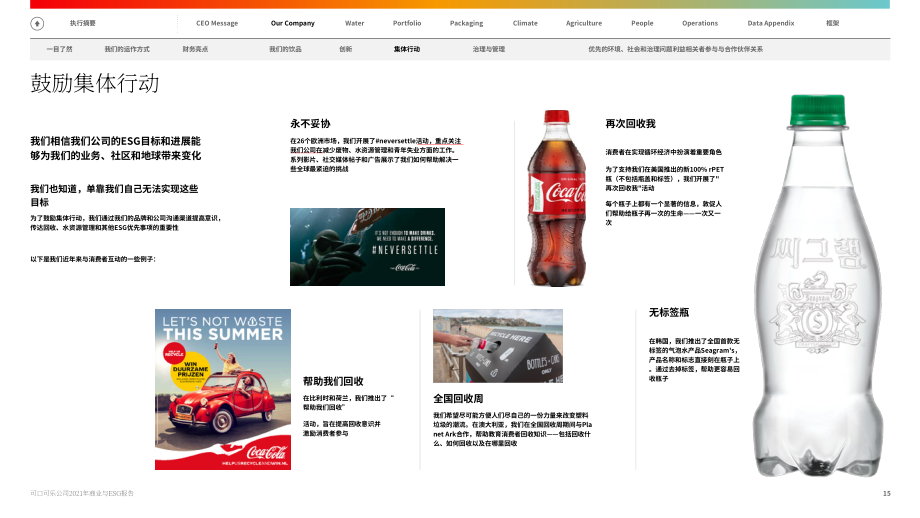Select the People tab
This screenshot has height=518, width=920.
click(x=642, y=23)
